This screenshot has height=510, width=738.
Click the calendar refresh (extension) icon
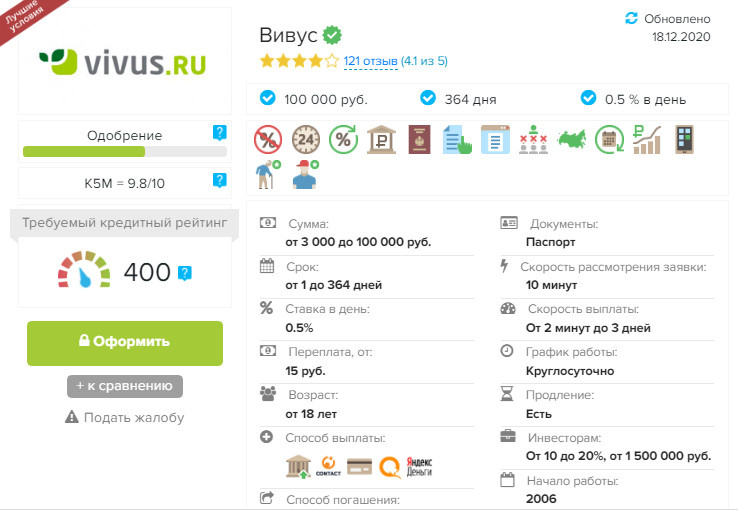coord(609,140)
